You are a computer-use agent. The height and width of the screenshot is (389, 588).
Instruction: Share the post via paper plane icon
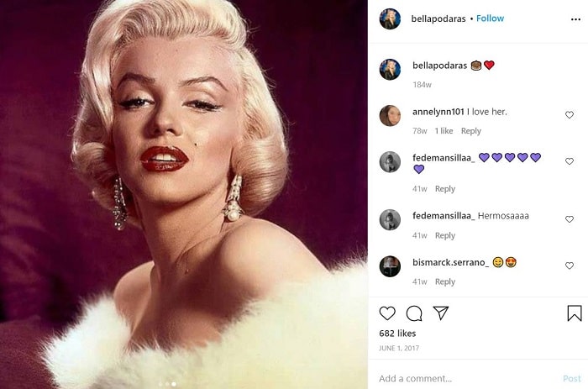pyautogui.click(x=441, y=313)
